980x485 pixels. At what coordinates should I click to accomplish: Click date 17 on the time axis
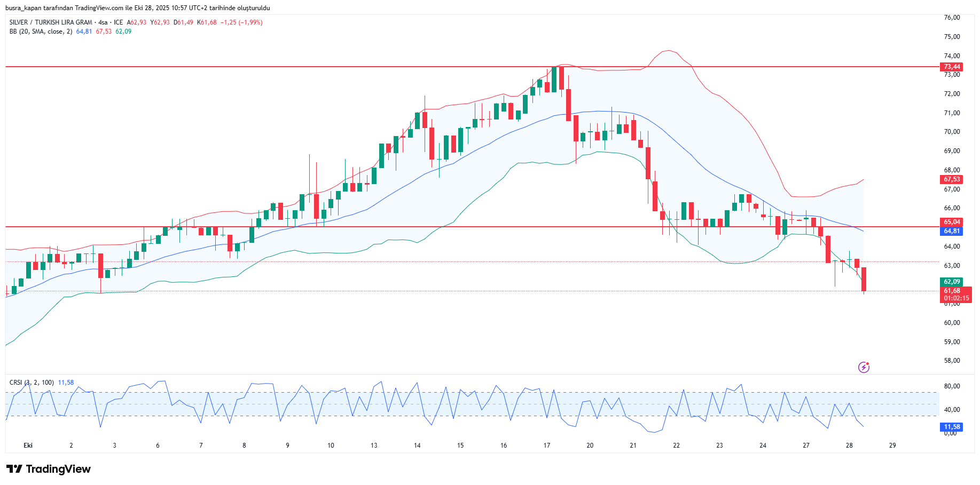pos(546,445)
